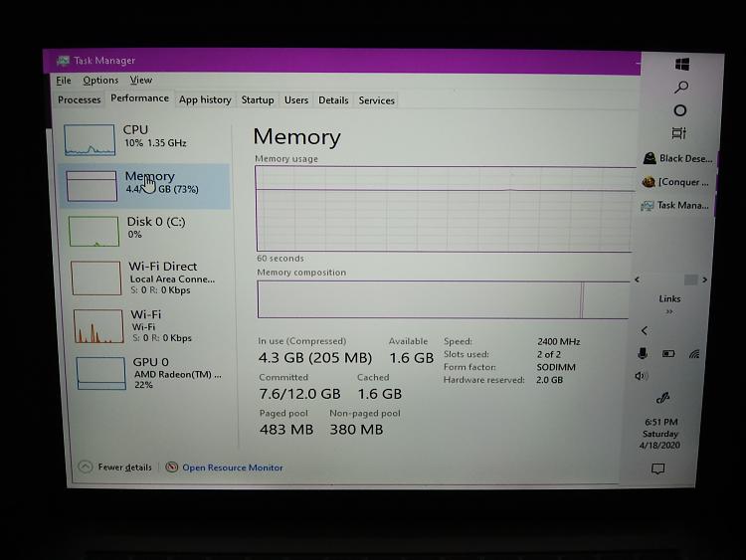This screenshot has width=746, height=560.
Task: Click '2 of 2' slots used value
Action: 548,354
